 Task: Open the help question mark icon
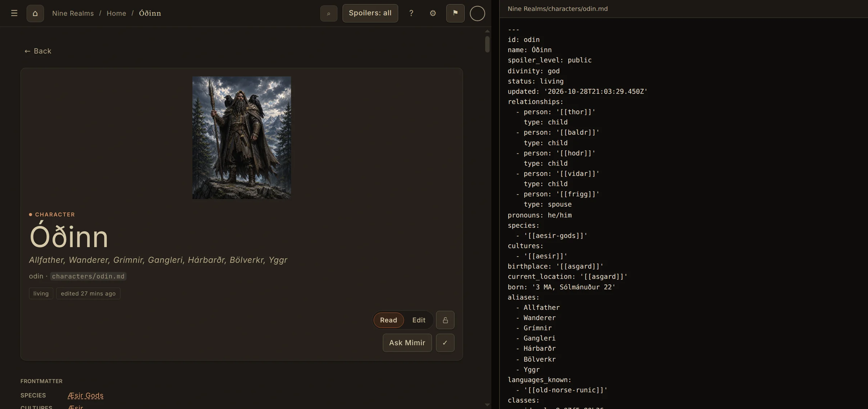[411, 13]
